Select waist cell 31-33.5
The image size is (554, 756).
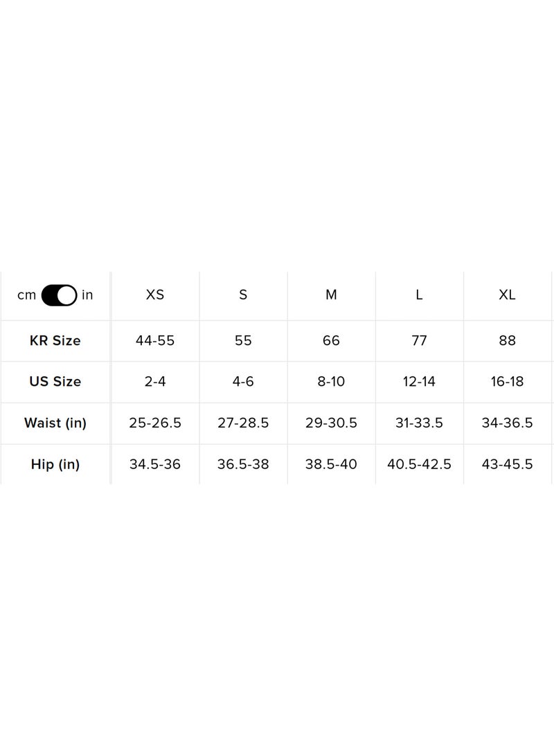(x=419, y=423)
